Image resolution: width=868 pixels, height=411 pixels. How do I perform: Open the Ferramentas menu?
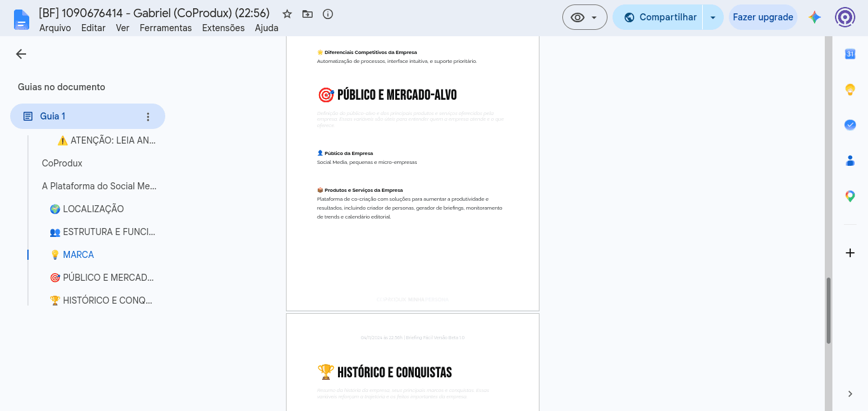(166, 28)
